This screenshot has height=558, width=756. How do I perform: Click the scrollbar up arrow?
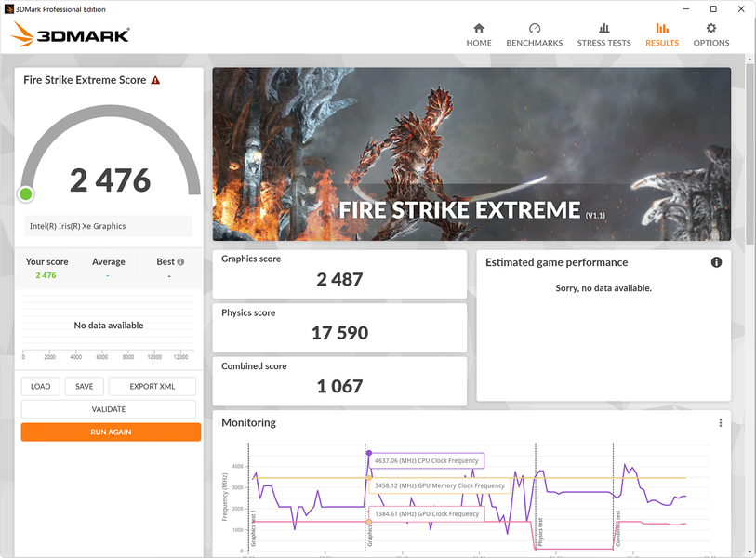(749, 60)
